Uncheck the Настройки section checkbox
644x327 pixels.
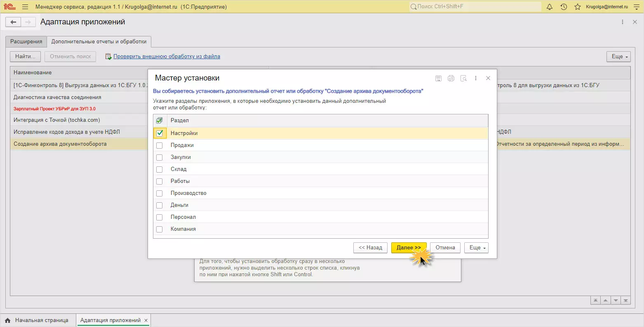[160, 133]
